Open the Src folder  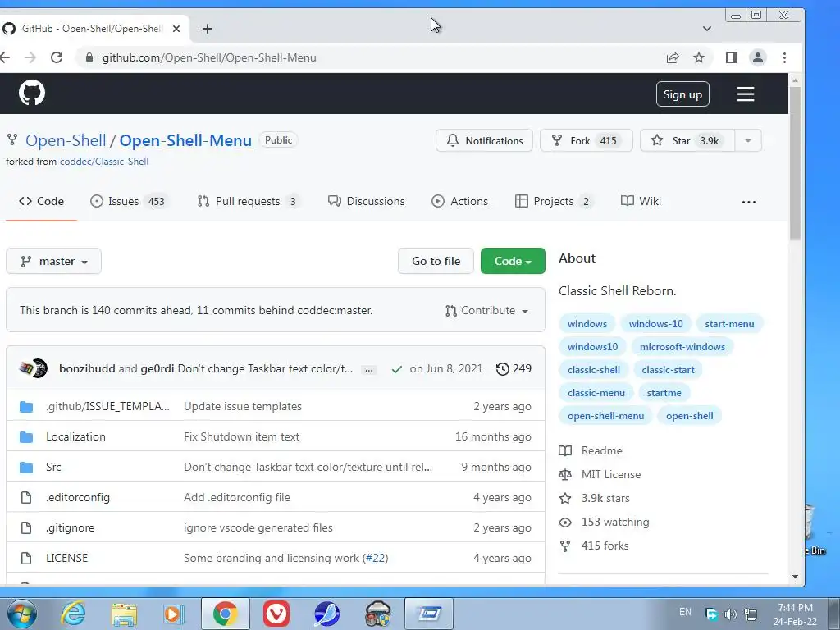pos(53,467)
